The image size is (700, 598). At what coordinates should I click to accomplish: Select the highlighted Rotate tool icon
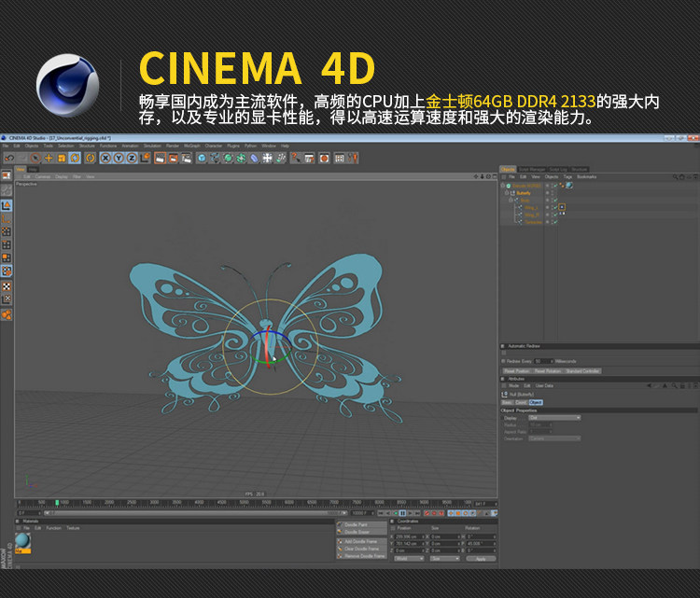tap(75, 158)
